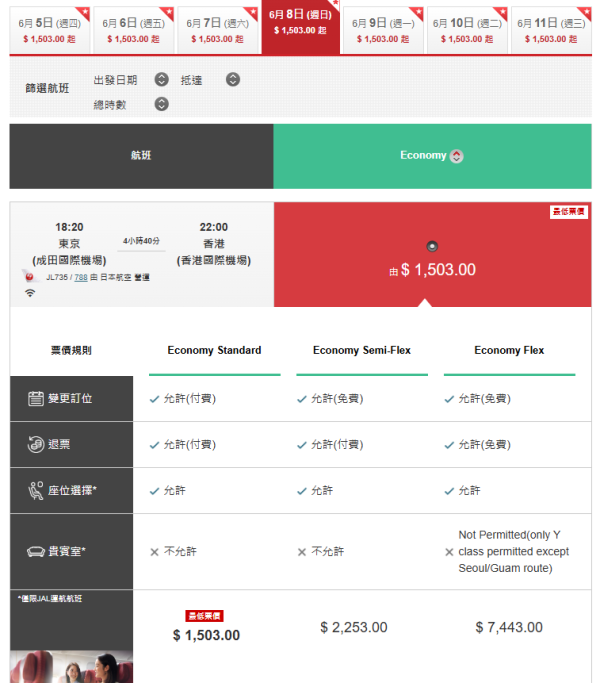
Task: Click the JL735 flight number text
Action: pyautogui.click(x=57, y=277)
